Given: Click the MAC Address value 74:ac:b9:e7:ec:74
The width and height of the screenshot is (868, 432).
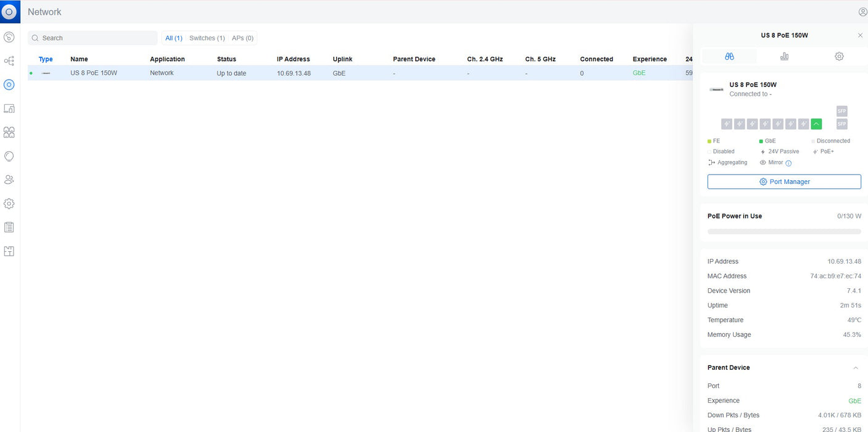Looking at the screenshot, I should (x=835, y=276).
